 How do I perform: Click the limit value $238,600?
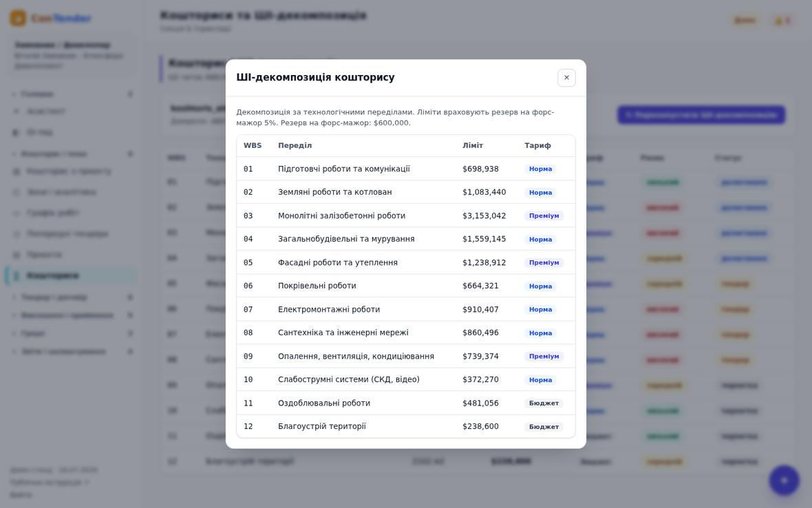click(x=480, y=426)
